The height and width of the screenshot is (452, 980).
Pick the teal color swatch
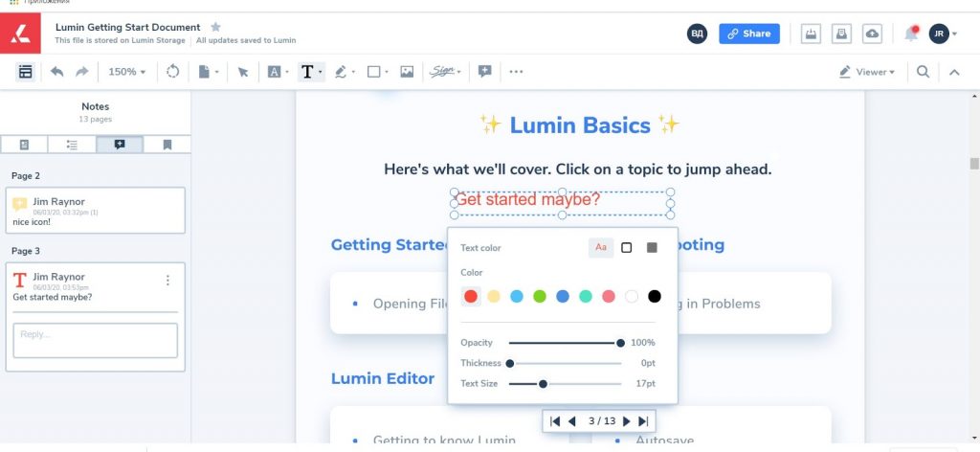586,296
